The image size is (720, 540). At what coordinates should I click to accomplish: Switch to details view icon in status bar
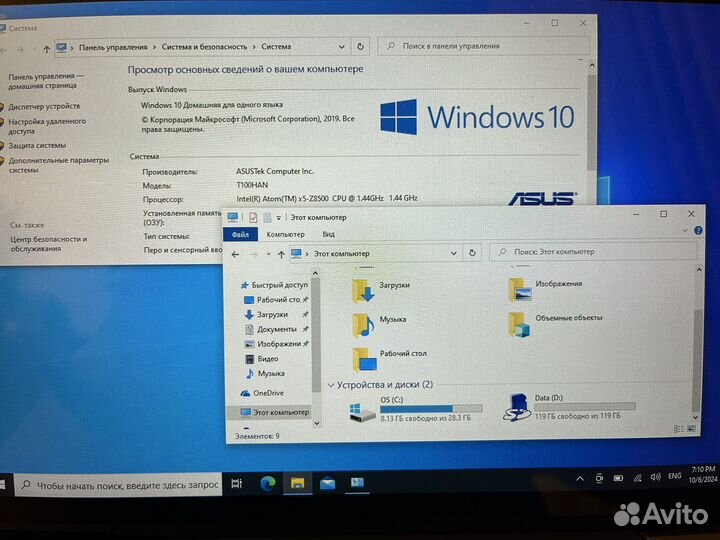click(678, 429)
